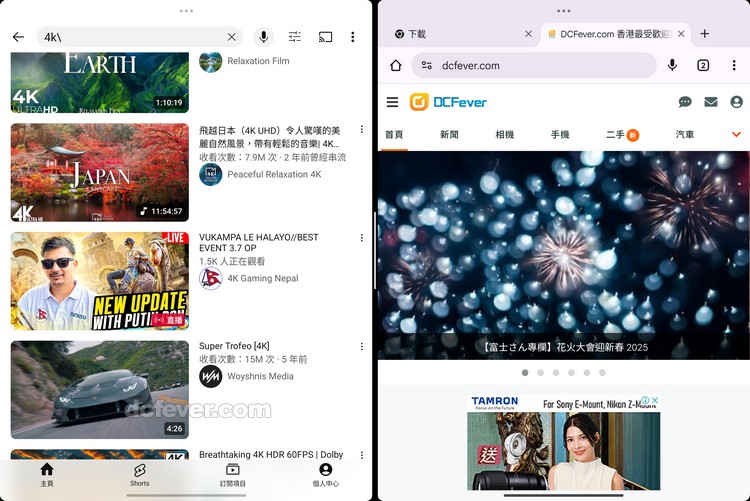Close the Tamron ad with X
This screenshot has width=750, height=501.
tap(655, 400)
